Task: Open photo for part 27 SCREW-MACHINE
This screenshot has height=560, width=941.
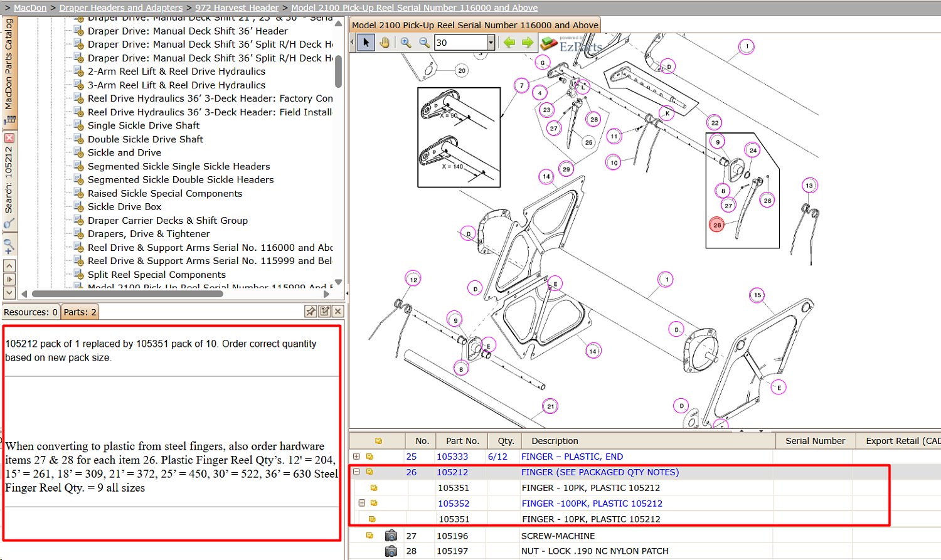Action: [x=391, y=536]
